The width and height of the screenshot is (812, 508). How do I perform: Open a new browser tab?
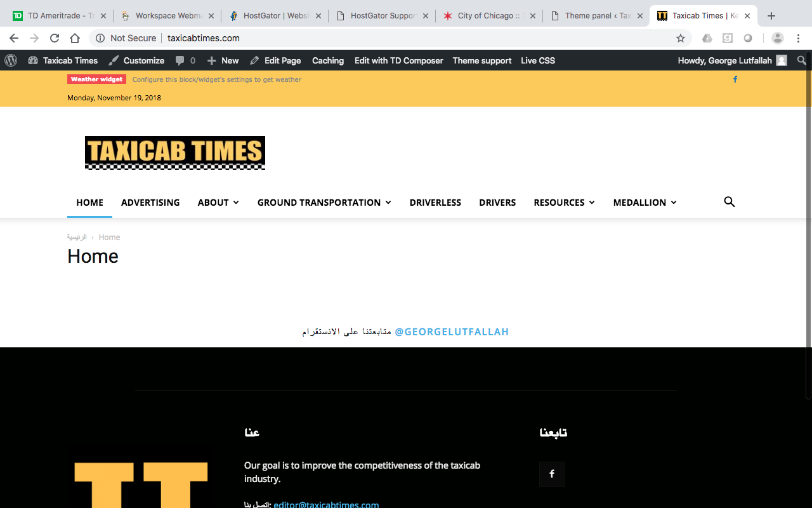coord(771,16)
